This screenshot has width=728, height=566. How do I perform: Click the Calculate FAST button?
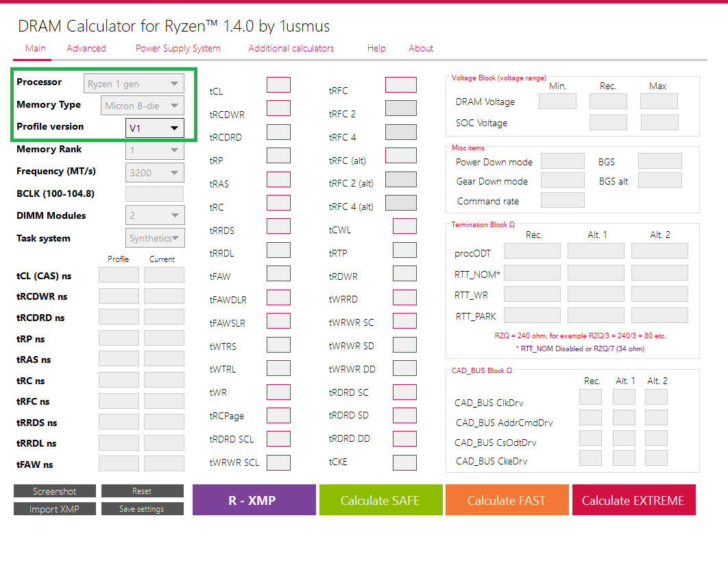(x=507, y=500)
